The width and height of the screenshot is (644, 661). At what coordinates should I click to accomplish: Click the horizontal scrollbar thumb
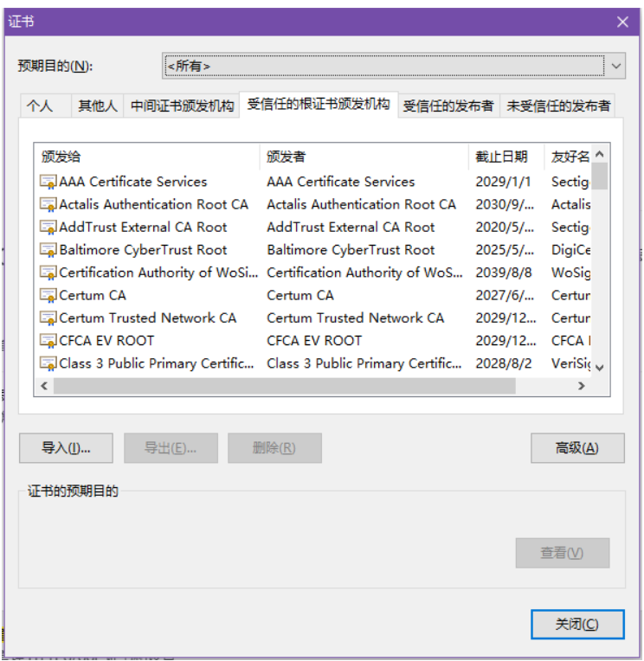click(x=285, y=386)
